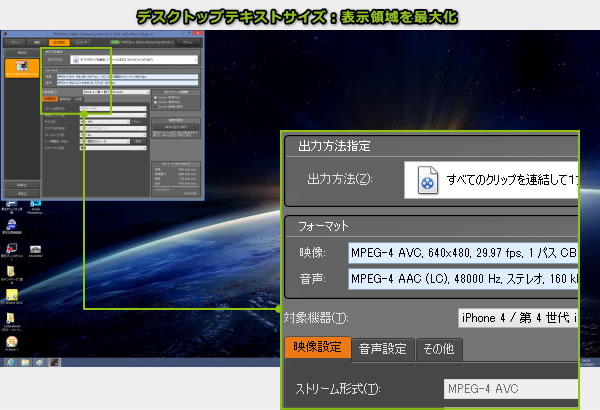600x410 pixels.
Task: Open File Explorer from the taskbar
Action: pos(25,362)
